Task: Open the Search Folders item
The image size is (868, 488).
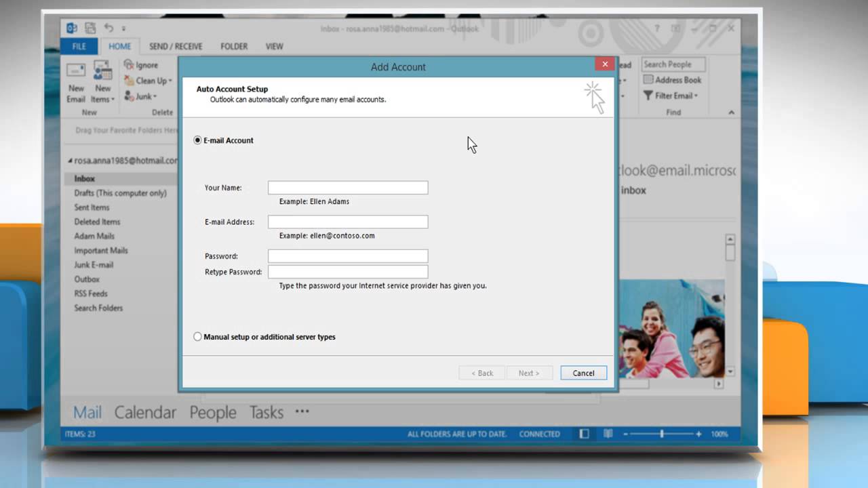Action: coord(98,308)
